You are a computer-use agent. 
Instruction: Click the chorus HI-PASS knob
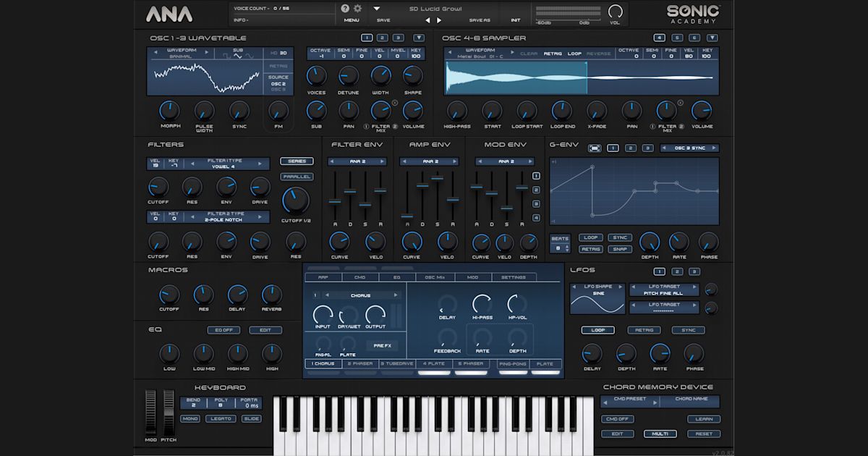tap(482, 304)
